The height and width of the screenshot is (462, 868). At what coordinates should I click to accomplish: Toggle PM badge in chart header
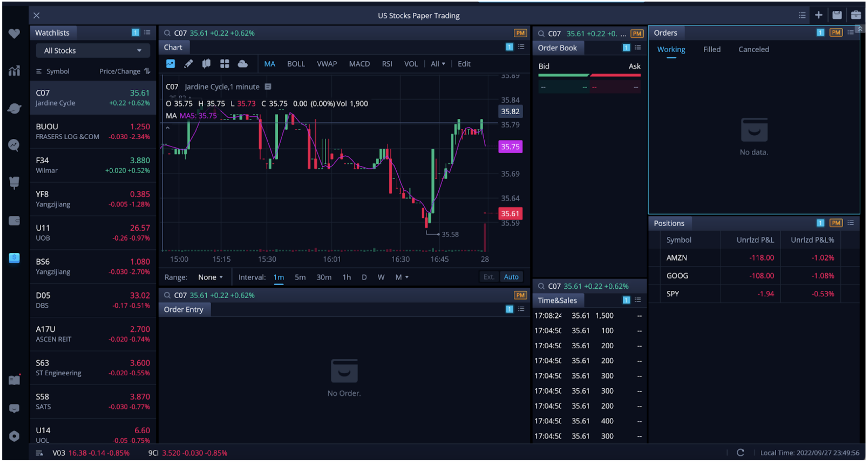(x=520, y=33)
